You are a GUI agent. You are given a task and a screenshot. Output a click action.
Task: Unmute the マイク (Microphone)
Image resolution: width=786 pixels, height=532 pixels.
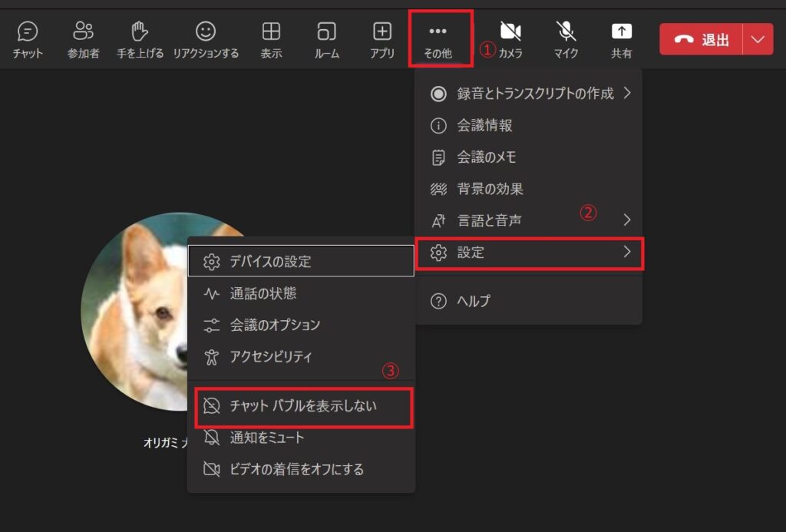[566, 31]
